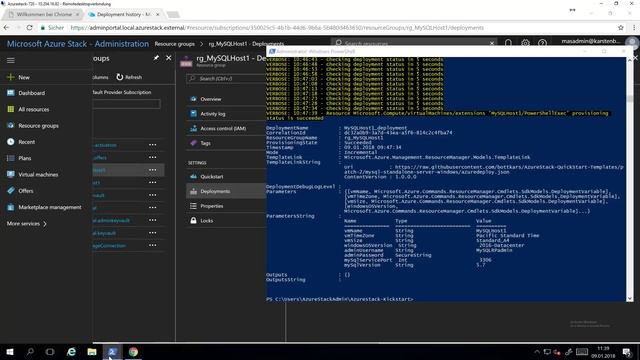Click the Marketplace management icon
Image resolution: width=640 pixels, height=360 pixels.
[x=11, y=207]
